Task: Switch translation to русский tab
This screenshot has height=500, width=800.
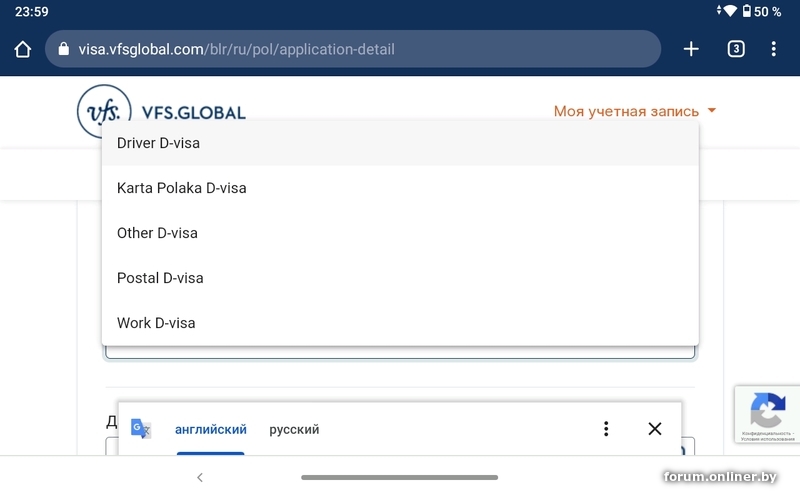Action: tap(294, 429)
